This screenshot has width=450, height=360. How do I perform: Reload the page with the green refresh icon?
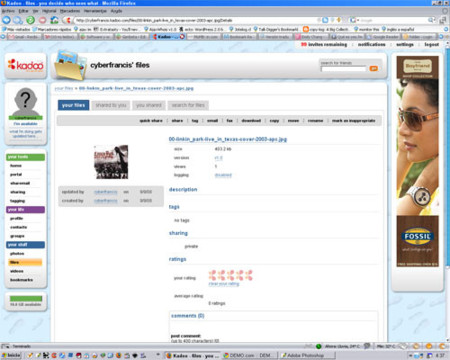click(x=30, y=20)
